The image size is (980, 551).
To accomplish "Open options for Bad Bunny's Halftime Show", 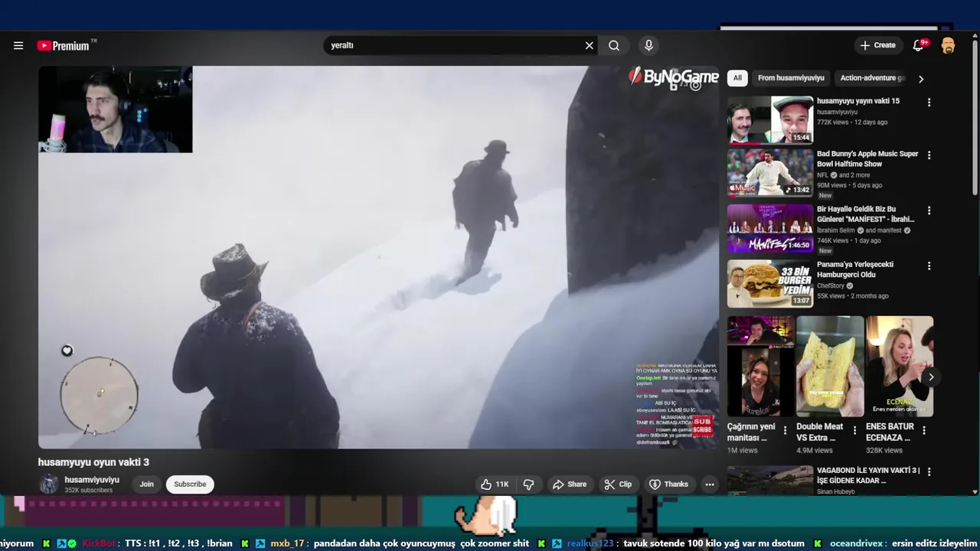I will [x=929, y=155].
